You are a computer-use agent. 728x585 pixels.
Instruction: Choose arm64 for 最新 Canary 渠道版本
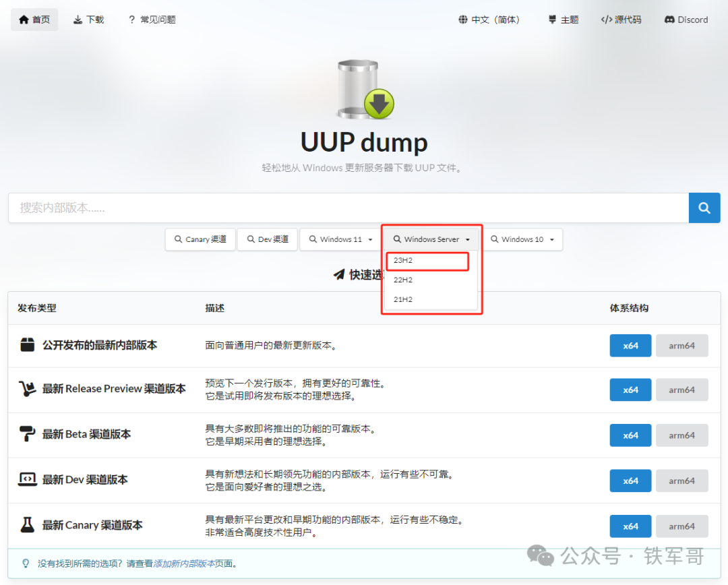682,526
